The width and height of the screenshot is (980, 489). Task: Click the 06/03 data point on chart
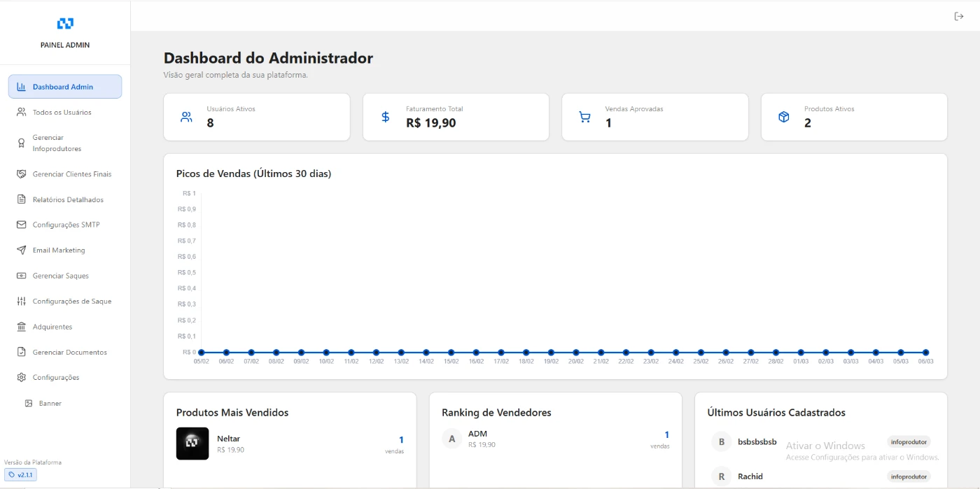coord(925,353)
